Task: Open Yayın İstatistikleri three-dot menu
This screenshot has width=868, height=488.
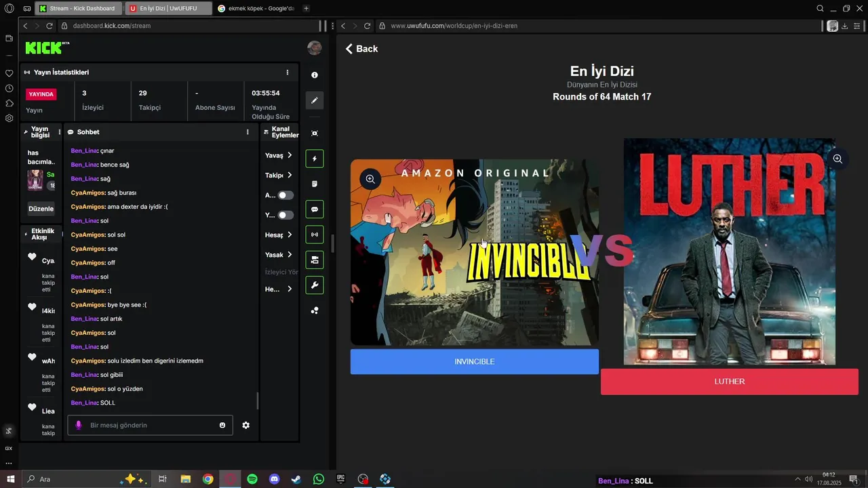Action: (288, 73)
